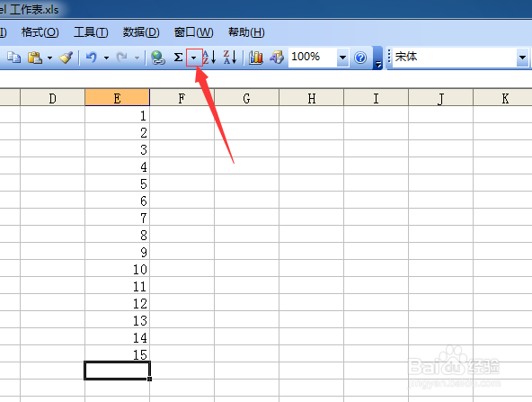Select column F header

pyautogui.click(x=182, y=98)
